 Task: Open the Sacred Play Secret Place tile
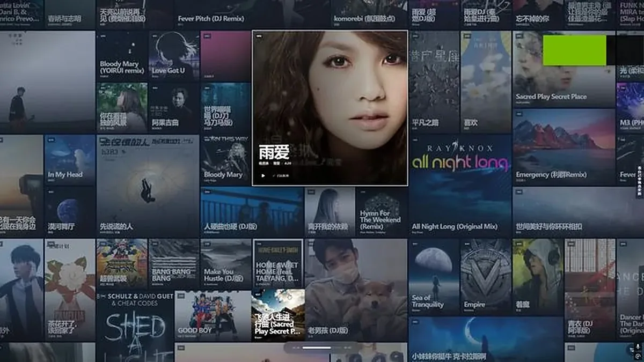(564, 68)
